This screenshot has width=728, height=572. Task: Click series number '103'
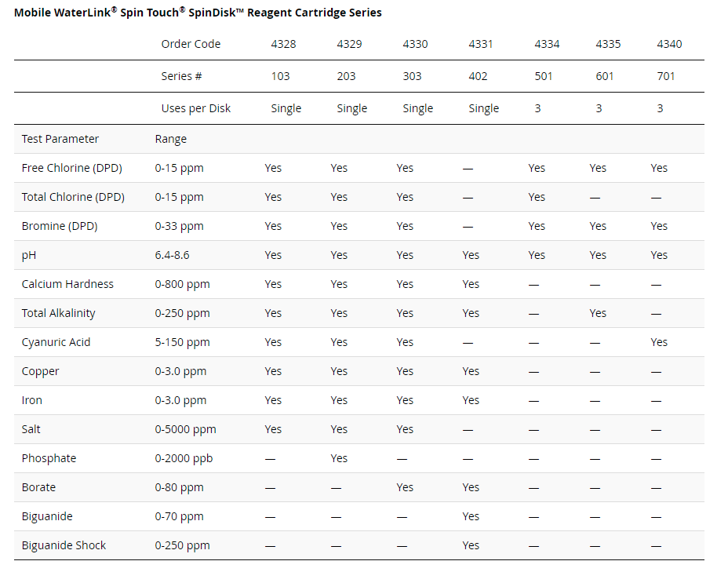[x=280, y=76]
